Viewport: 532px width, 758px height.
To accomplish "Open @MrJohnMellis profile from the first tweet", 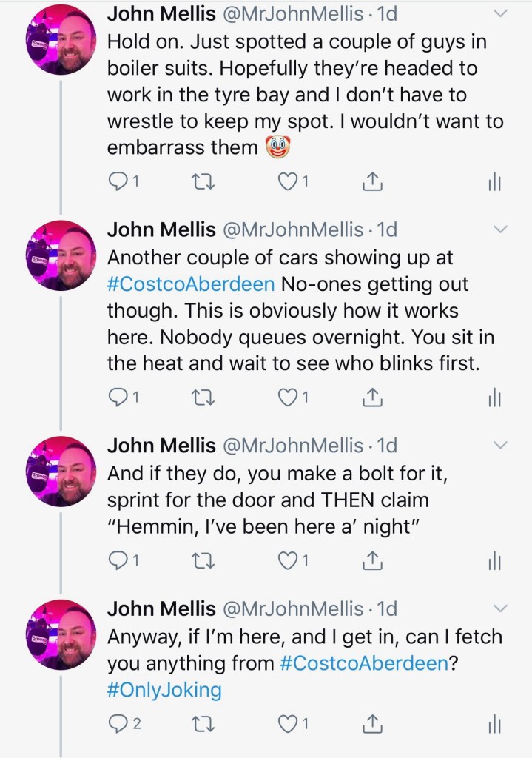I will point(292,13).
